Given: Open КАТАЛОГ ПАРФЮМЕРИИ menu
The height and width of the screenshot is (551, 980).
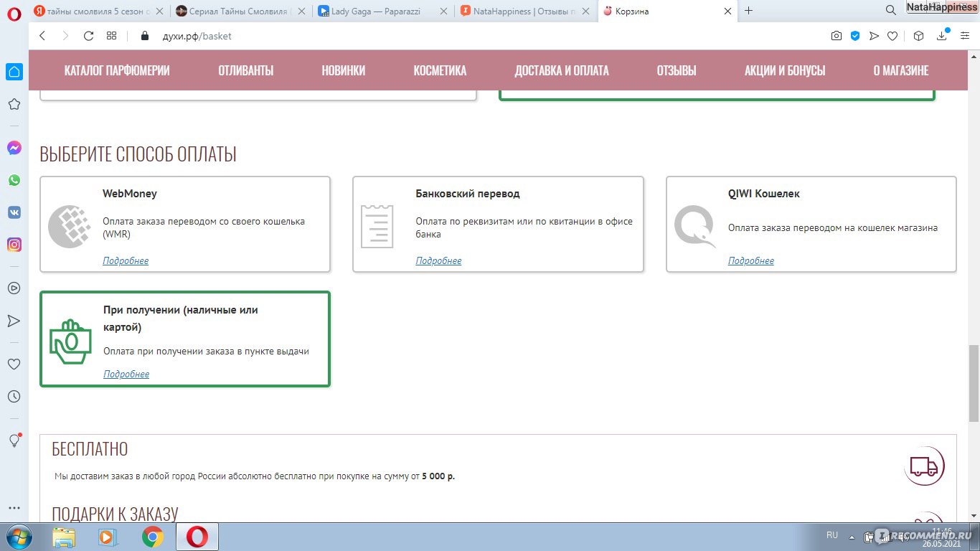Looking at the screenshot, I should [117, 70].
